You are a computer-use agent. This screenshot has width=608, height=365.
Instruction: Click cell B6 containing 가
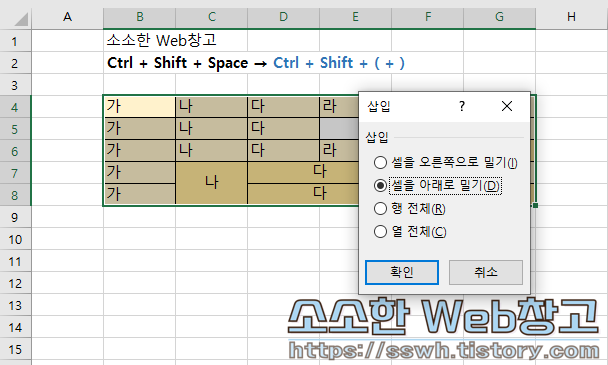(140, 150)
